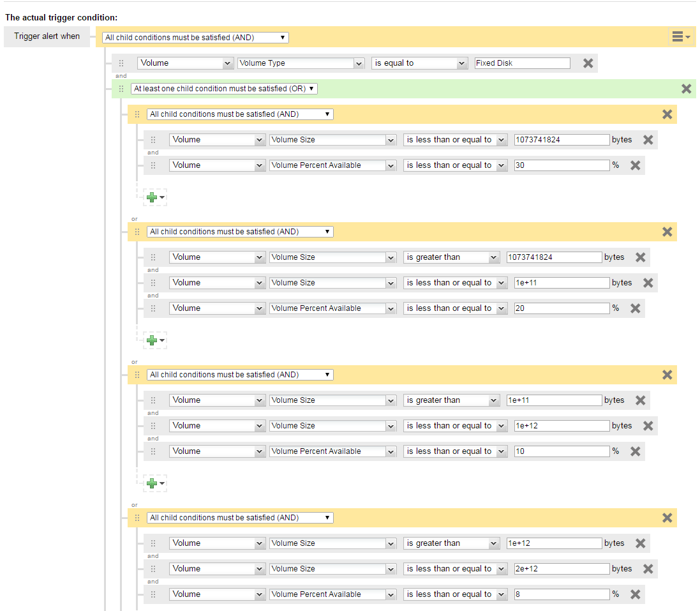Viewport: 700px width, 611px height.
Task: Add a condition to the third AND group
Action: [155, 483]
